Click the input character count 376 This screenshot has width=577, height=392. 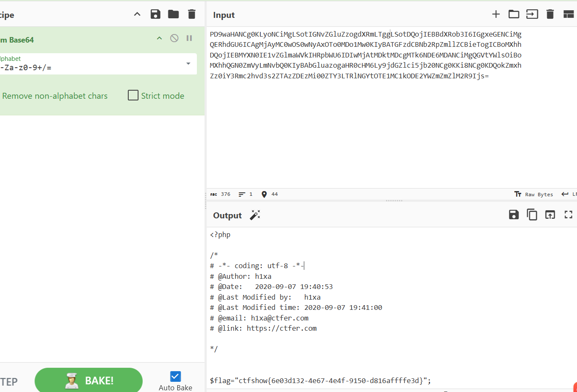tap(220, 194)
